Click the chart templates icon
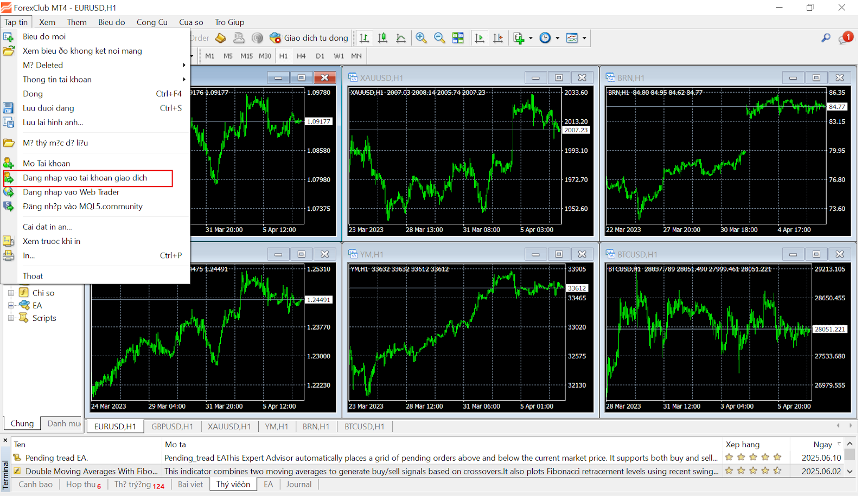 tap(572, 38)
